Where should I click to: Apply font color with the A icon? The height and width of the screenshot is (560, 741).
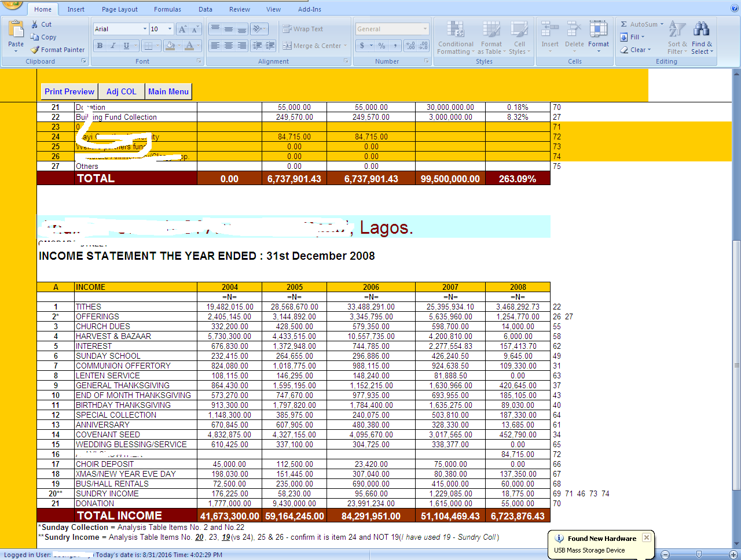(189, 46)
